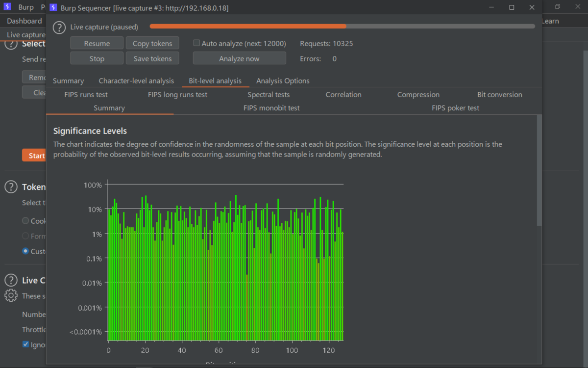Click the Burp Sequencer window title icon
588x368 pixels.
pyautogui.click(x=53, y=7)
